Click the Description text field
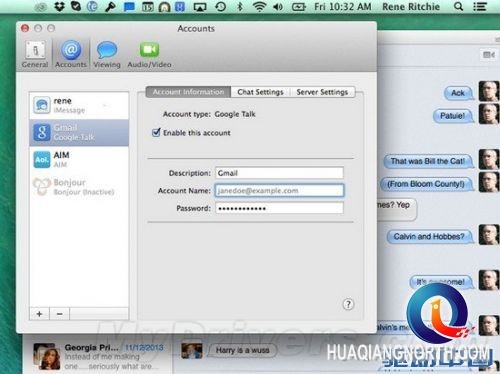 279,173
